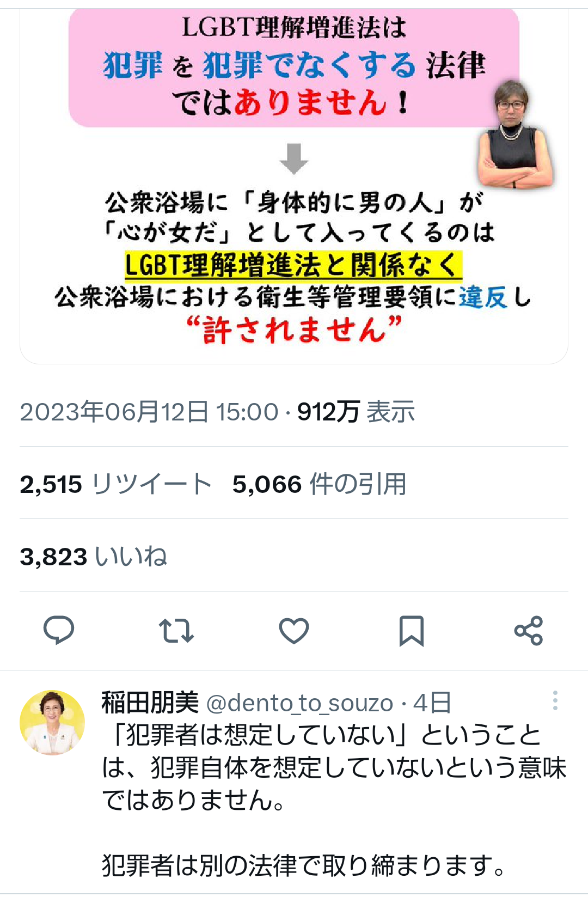Open the 912万 表示 view count

[x=356, y=411]
